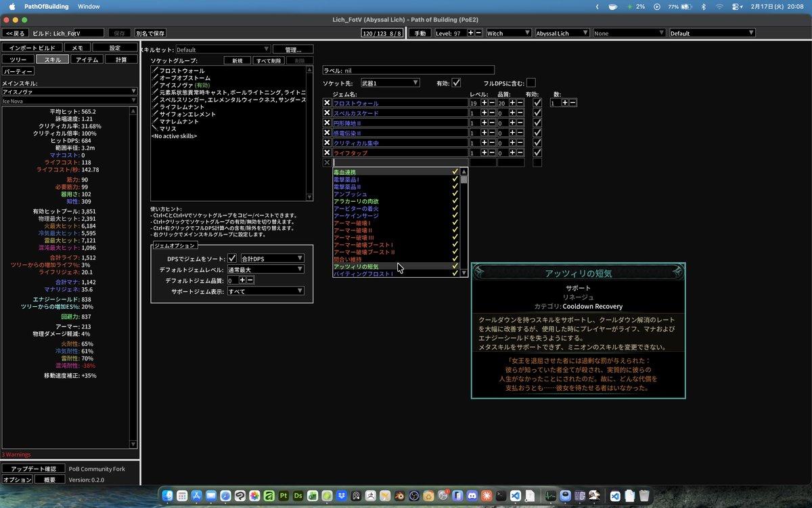Open the Window menu in menu bar
Image resolution: width=812 pixels, height=508 pixels.
pos(89,6)
